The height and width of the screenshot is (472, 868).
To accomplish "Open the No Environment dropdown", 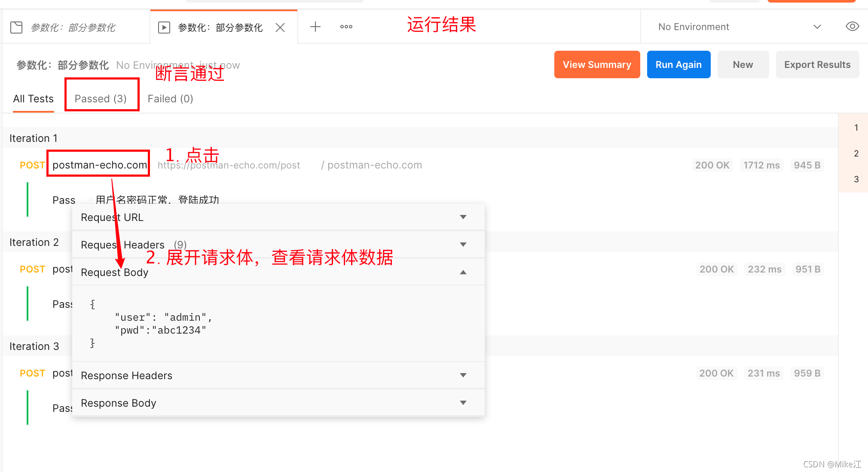I will point(740,27).
